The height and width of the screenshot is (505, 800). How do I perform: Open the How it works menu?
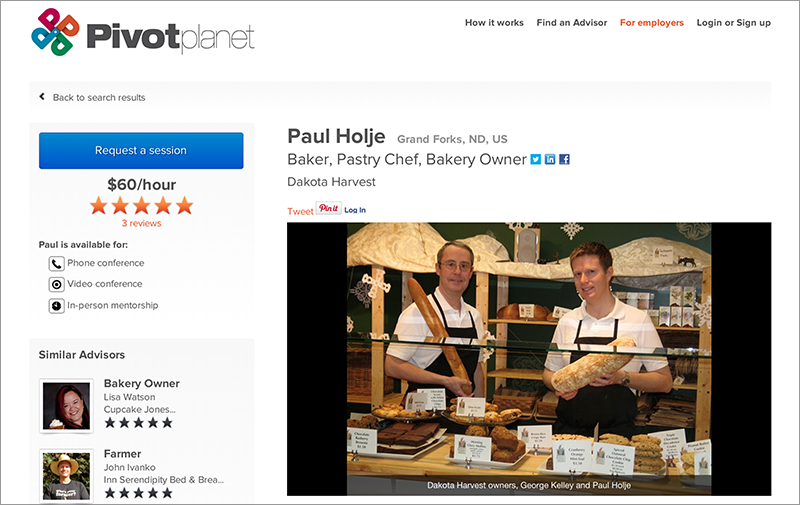(494, 22)
